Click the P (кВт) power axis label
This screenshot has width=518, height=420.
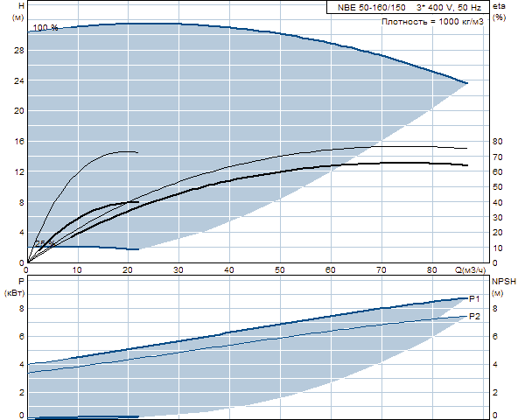[15, 287]
